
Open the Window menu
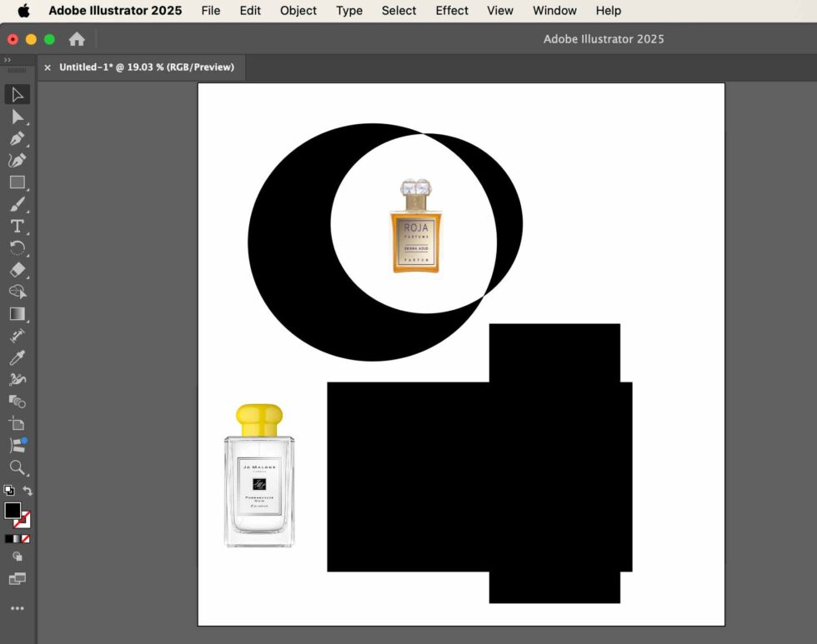554,10
